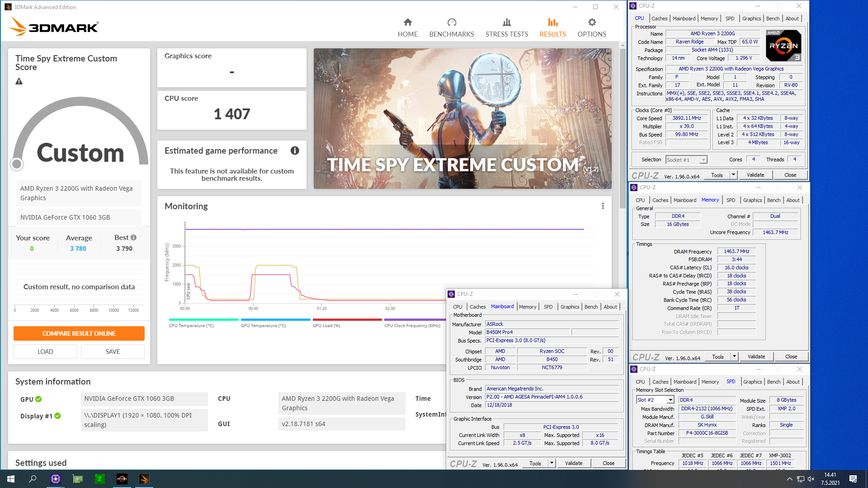The width and height of the screenshot is (868, 488).
Task: Open Bench tab in top CPU-Z window
Action: (773, 19)
